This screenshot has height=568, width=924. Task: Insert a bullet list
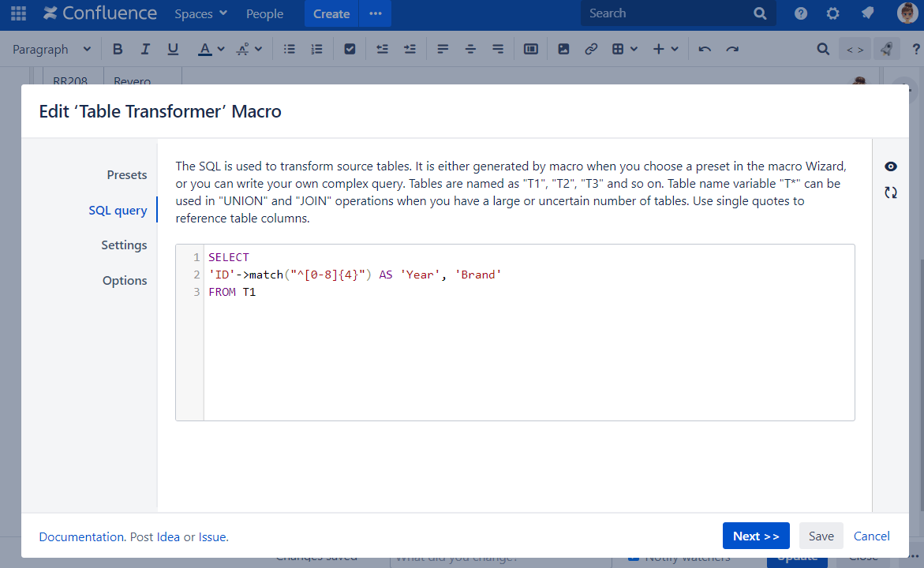point(290,49)
